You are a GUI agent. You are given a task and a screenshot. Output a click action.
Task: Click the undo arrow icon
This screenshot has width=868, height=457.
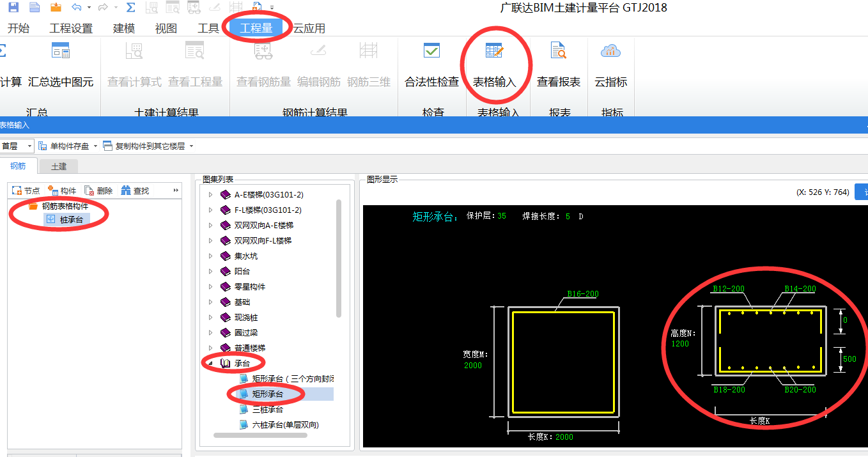77,8
